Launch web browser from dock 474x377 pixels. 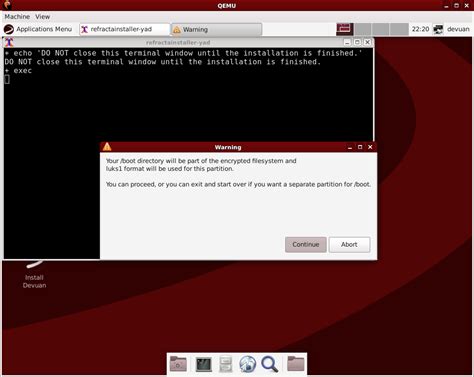[248, 364]
